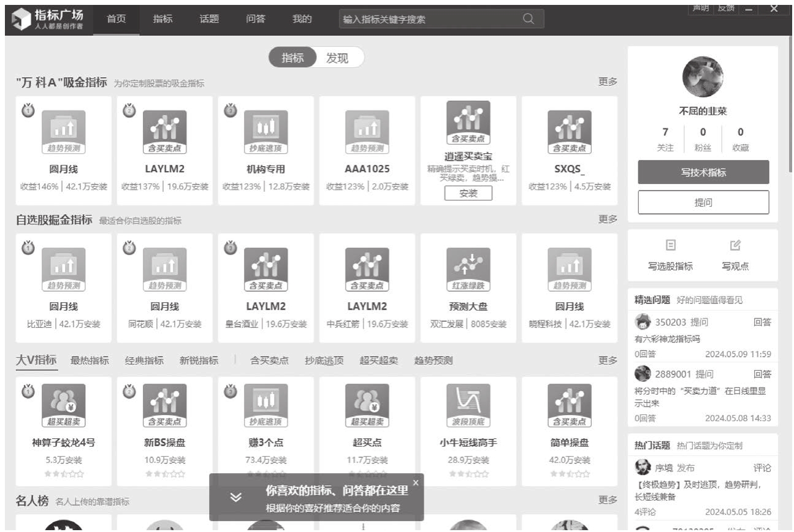Click the star rating under 小牛短线高手

click(x=468, y=473)
